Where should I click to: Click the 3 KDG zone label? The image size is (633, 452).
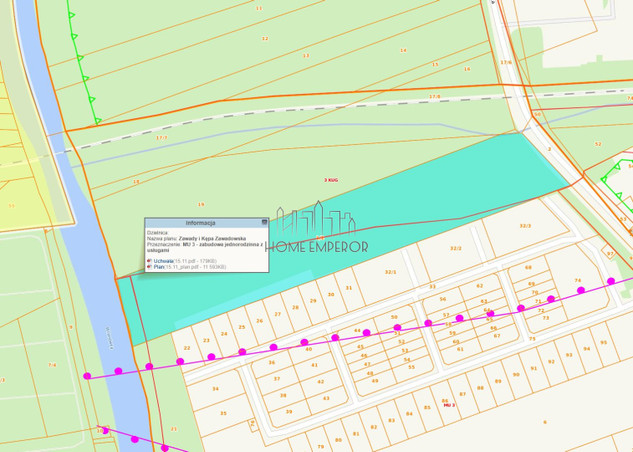point(329,179)
